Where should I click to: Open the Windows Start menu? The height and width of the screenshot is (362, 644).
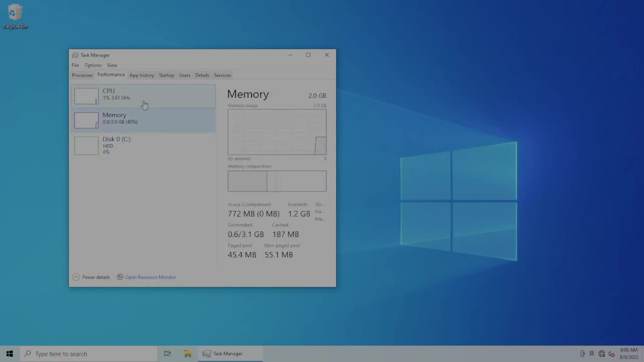[10, 354]
